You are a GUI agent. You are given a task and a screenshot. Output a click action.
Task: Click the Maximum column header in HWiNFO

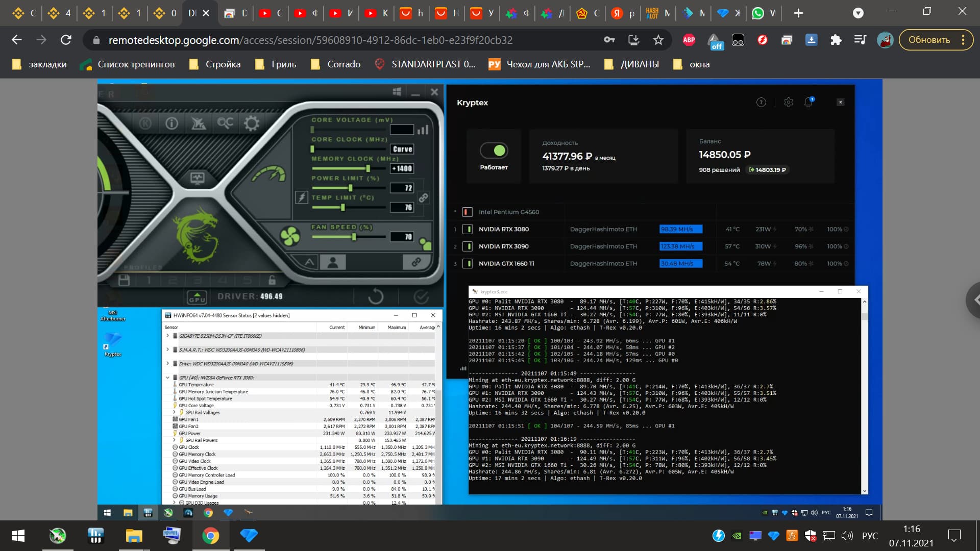pos(397,328)
